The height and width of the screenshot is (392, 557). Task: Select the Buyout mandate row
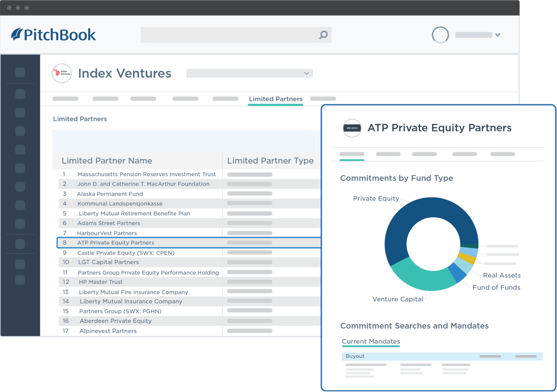point(442,356)
